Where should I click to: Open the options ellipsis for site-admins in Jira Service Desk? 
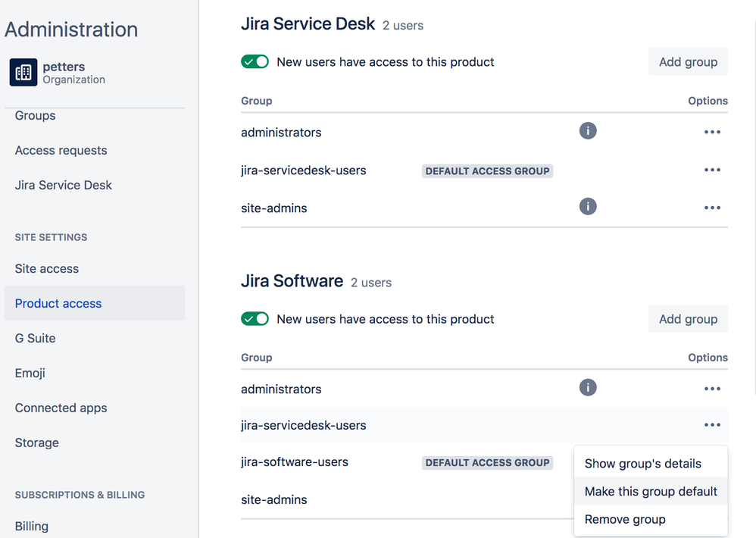[x=712, y=207]
